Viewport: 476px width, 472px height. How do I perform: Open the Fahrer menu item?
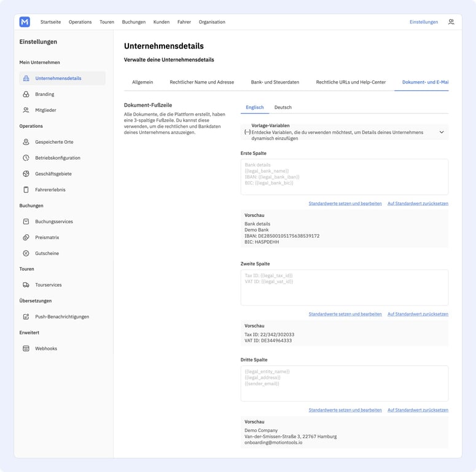point(184,22)
